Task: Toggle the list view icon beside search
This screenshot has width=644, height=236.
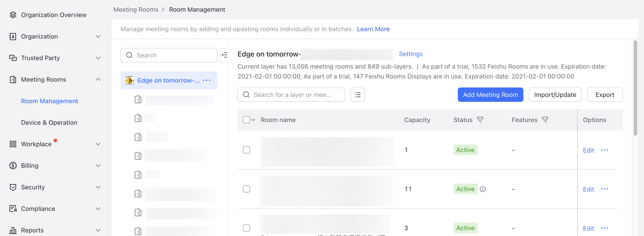Action: tap(357, 95)
